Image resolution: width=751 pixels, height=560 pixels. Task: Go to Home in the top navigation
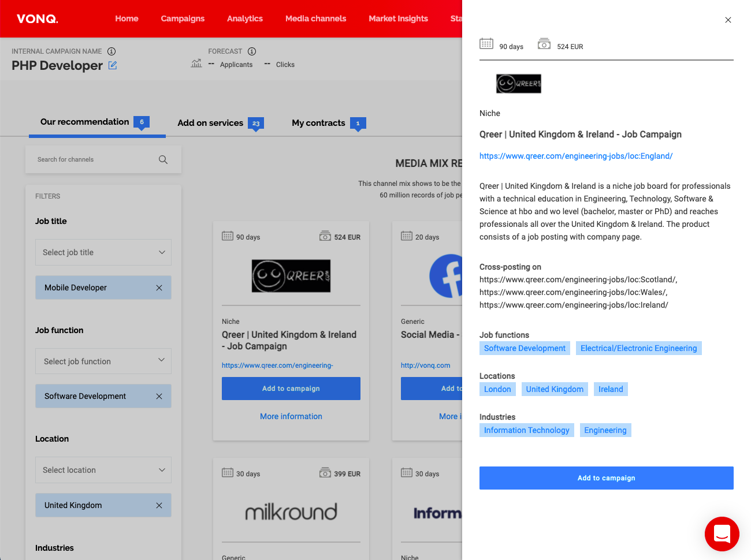127,18
